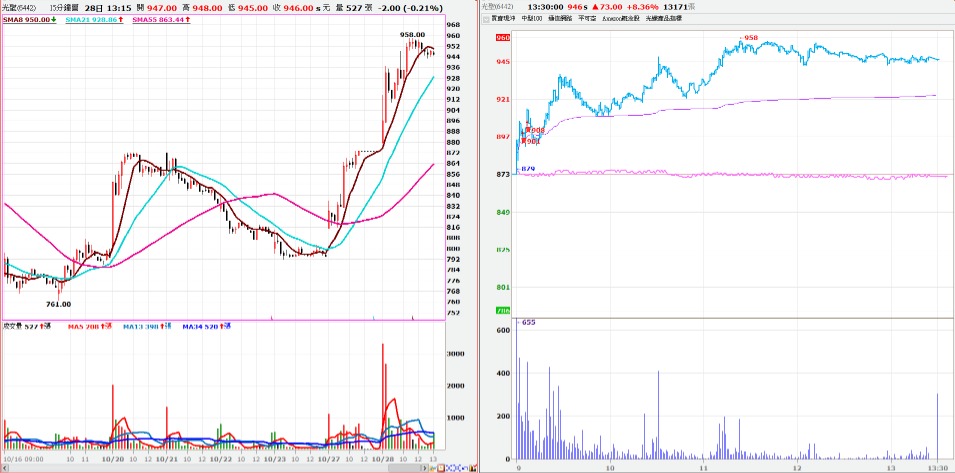The width and height of the screenshot is (955, 473).
Task: Click the 958 high marker on intraday chart
Action: [751, 38]
